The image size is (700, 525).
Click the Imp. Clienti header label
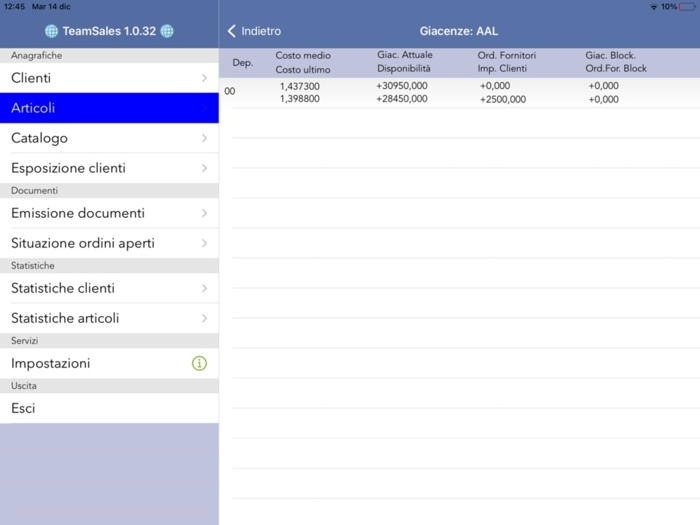(502, 68)
